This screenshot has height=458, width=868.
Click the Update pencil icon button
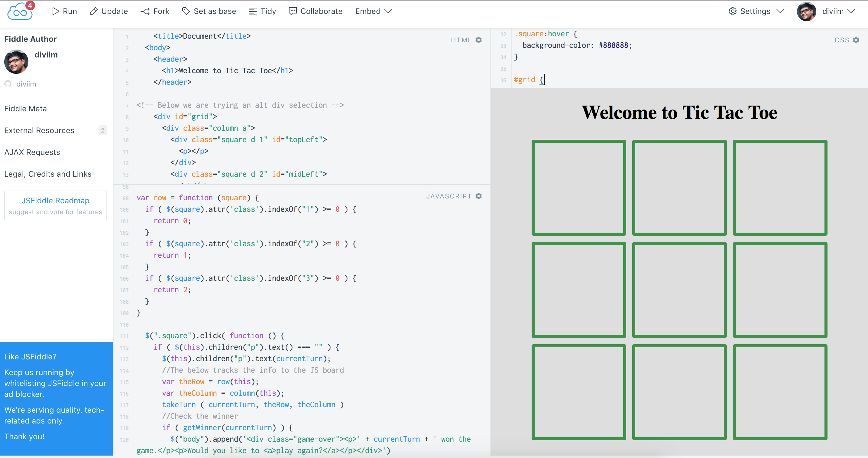[x=108, y=11]
